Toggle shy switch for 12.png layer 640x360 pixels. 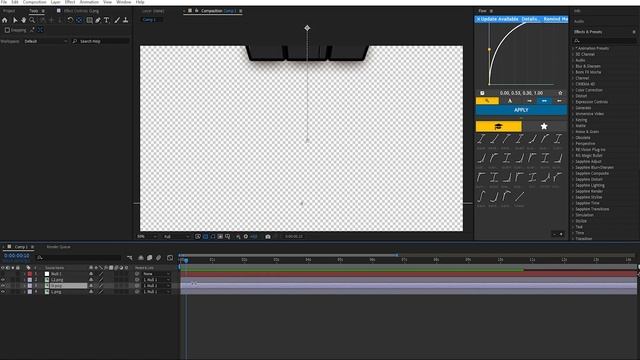point(91,280)
